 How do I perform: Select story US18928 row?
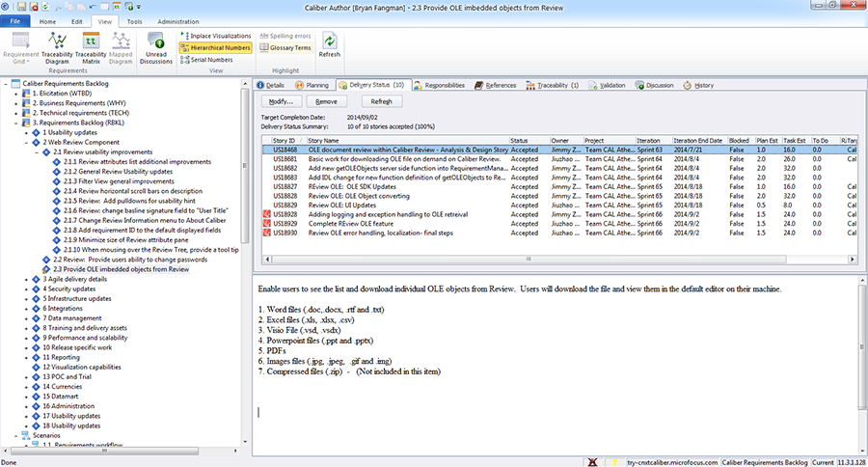559,214
